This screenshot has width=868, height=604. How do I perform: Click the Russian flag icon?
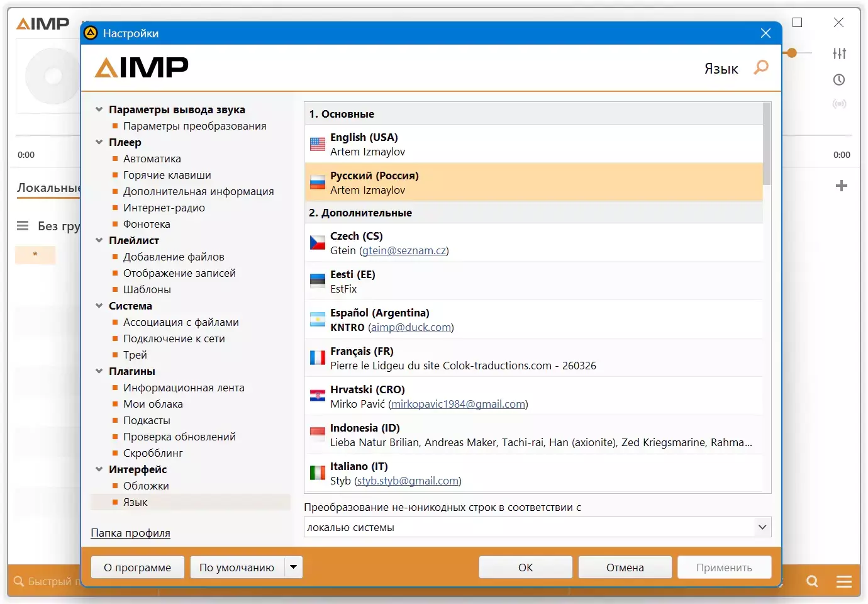pos(318,182)
